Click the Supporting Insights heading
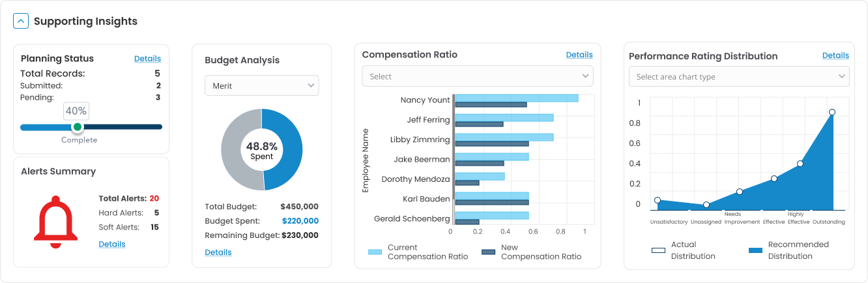Image resolution: width=868 pixels, height=283 pixels. (x=85, y=21)
